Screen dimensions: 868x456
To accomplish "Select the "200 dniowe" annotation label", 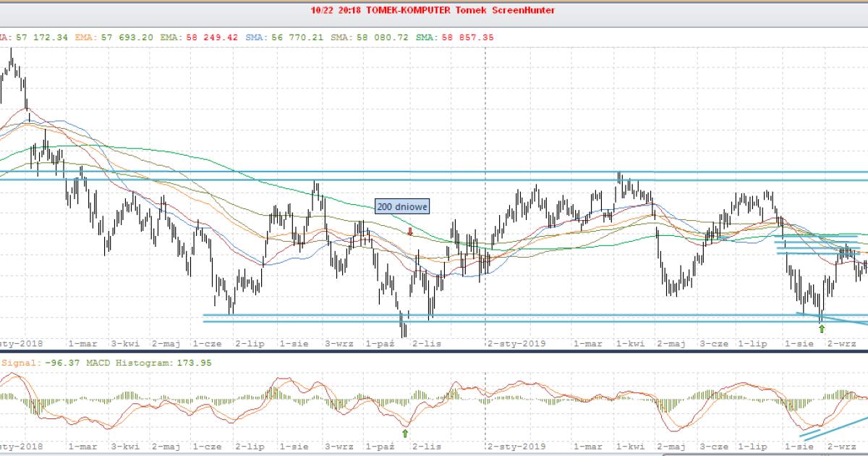I will click(402, 206).
